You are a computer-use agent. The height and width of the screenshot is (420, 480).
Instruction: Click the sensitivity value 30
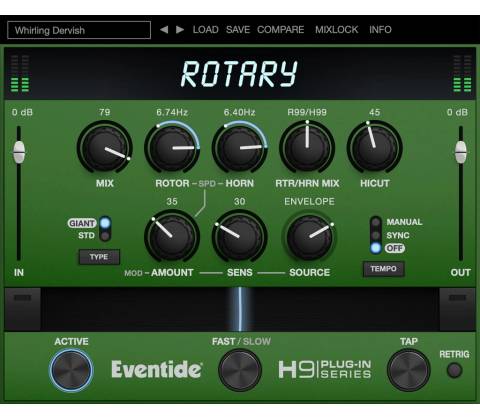pyautogui.click(x=239, y=201)
